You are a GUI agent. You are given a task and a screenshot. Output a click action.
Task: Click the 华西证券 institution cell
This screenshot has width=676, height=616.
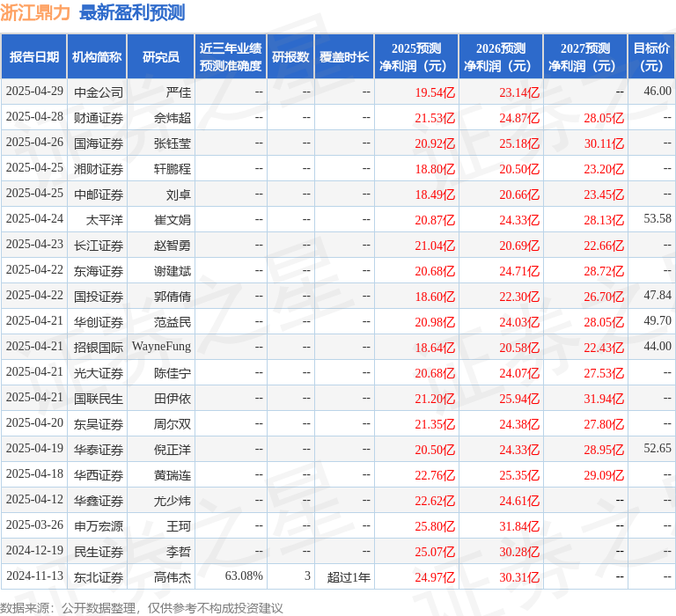99,475
